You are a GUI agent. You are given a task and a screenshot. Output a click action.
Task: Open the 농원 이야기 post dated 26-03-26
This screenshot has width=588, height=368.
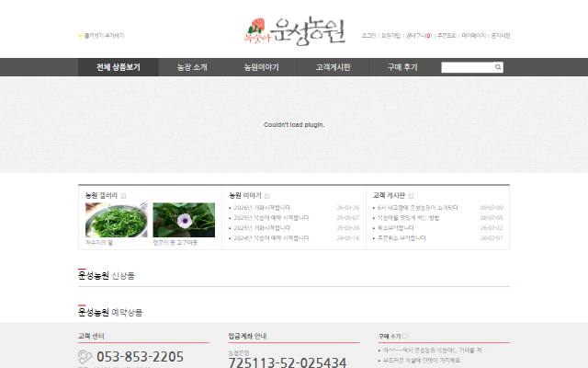coord(262,208)
